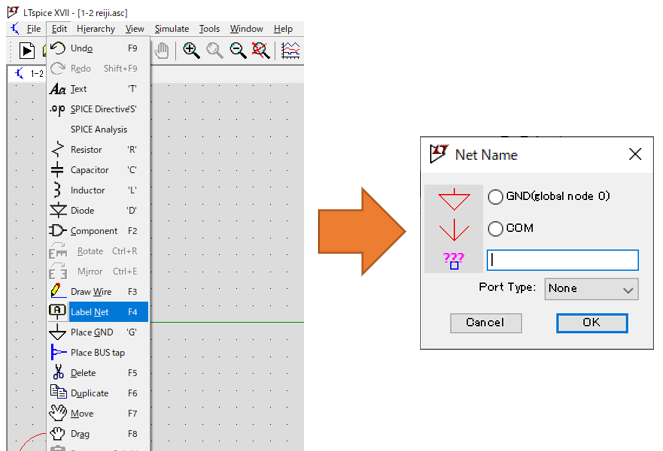The image size is (663, 451).
Task: Select the Text menu entry
Action: point(99,89)
